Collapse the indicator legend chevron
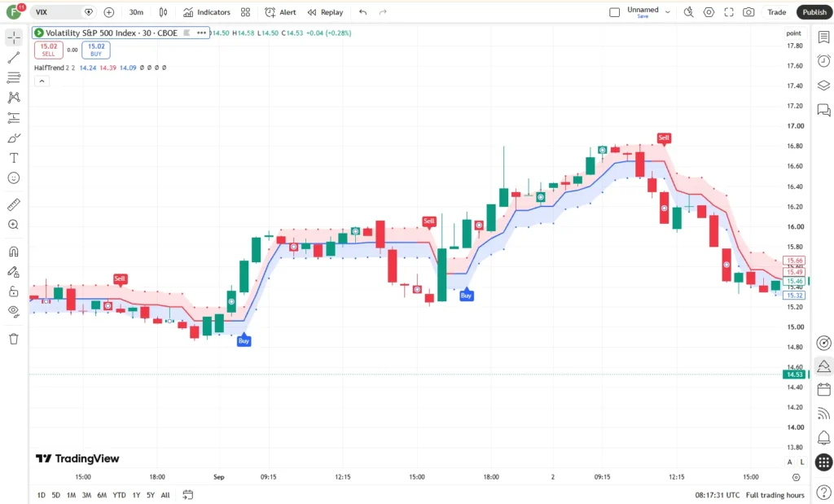Viewport: 834px width, 504px height. tap(42, 81)
